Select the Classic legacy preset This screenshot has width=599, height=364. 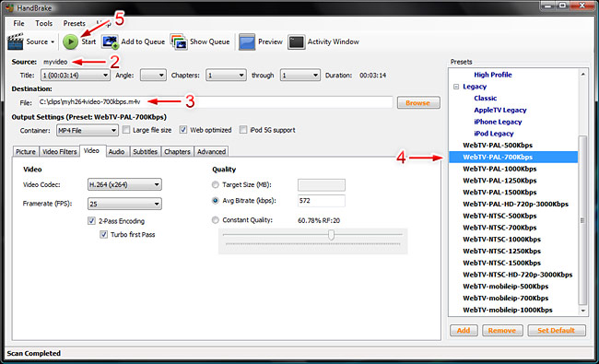click(x=485, y=99)
